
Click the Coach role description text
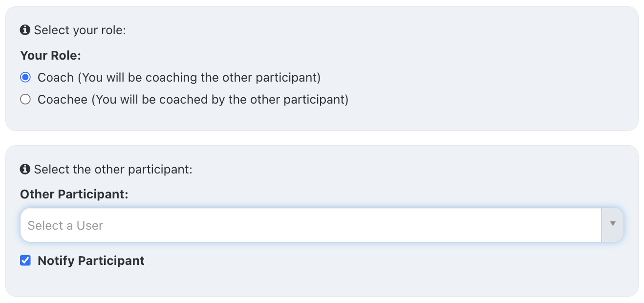[180, 77]
